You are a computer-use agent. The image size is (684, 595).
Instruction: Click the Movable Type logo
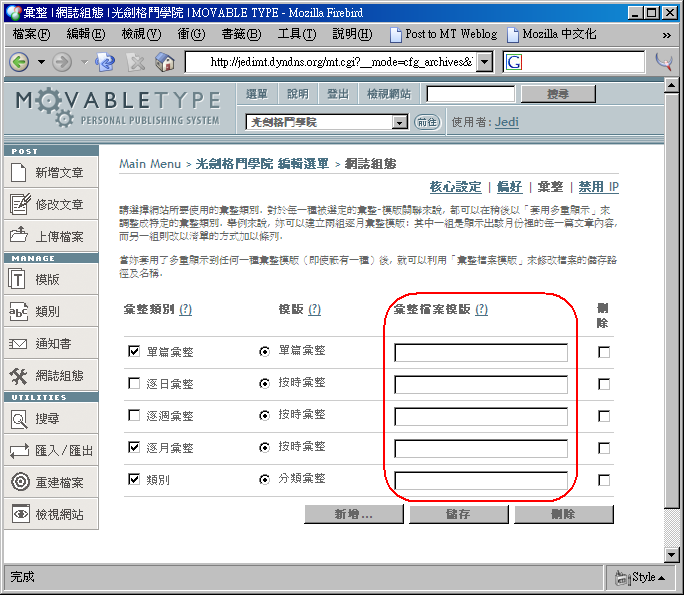[x=118, y=108]
